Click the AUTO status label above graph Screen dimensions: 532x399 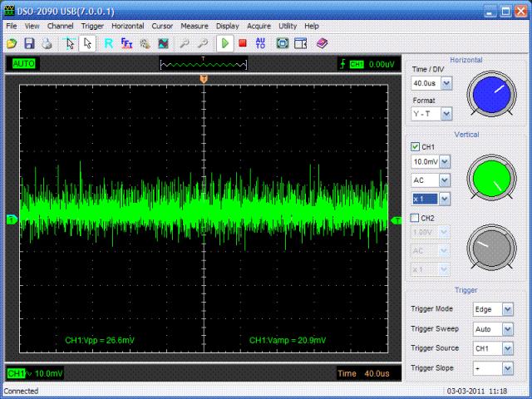click(x=23, y=63)
